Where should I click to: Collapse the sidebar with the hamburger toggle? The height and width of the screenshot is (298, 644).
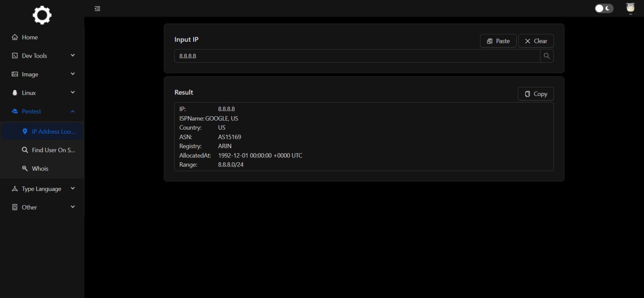(97, 9)
